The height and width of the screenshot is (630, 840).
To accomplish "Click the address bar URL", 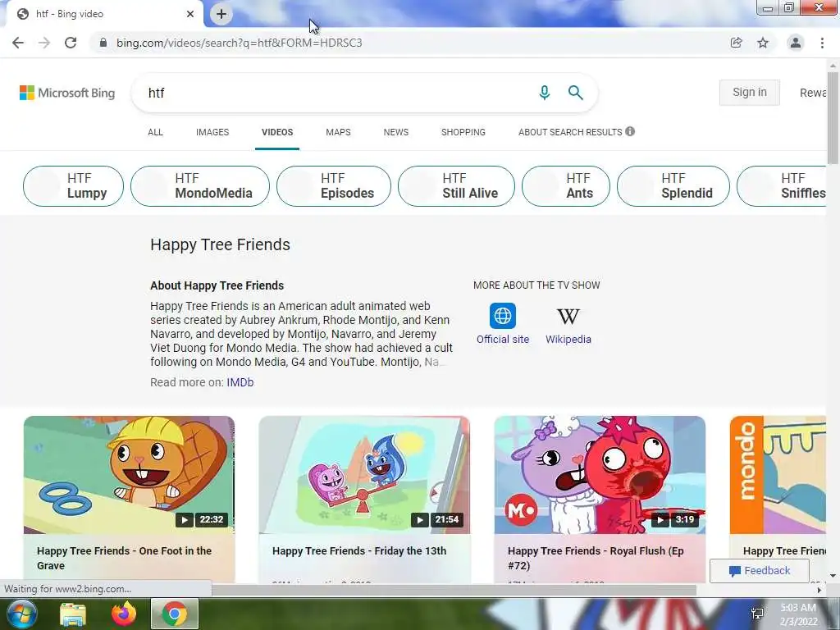I will 240,43.
